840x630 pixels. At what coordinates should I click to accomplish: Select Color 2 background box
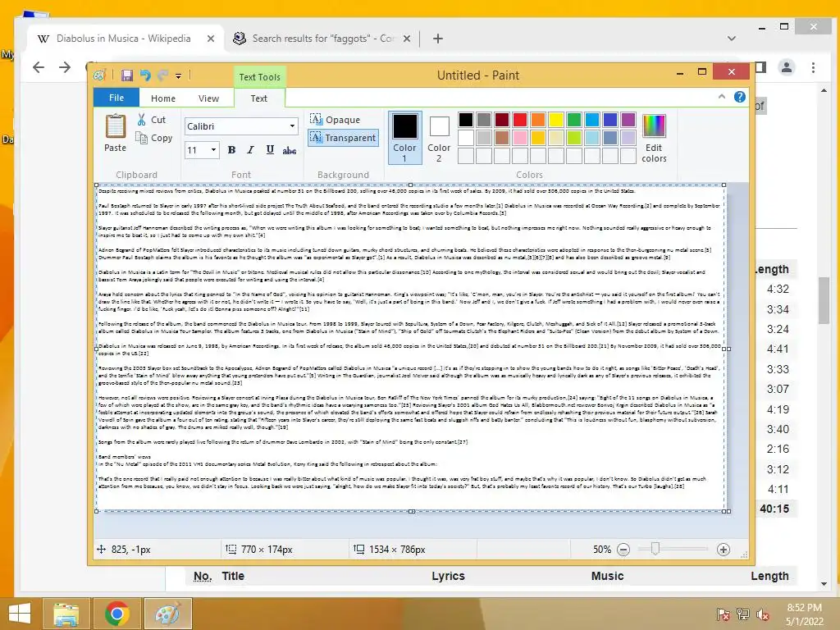tap(440, 138)
